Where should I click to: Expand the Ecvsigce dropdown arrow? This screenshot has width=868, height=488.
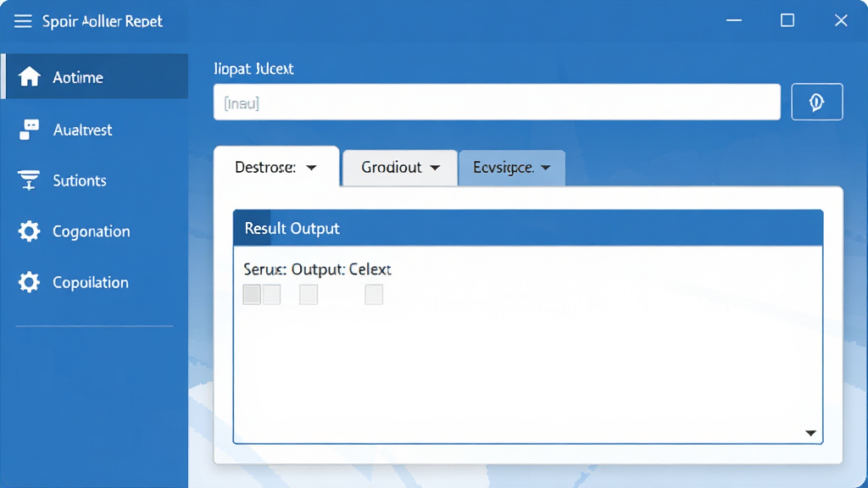(x=546, y=168)
